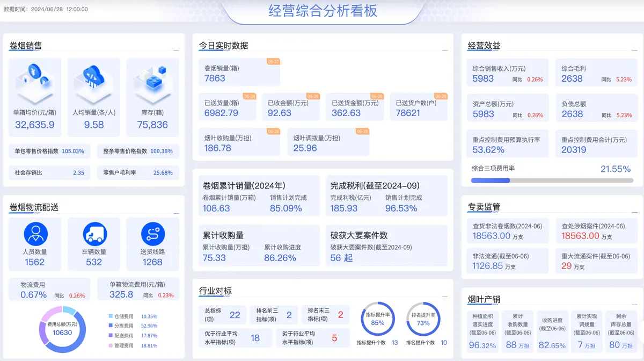This screenshot has height=361, width=644.
Task: Click the 经营综合分析看板 dashboard title
Action: 323,11
